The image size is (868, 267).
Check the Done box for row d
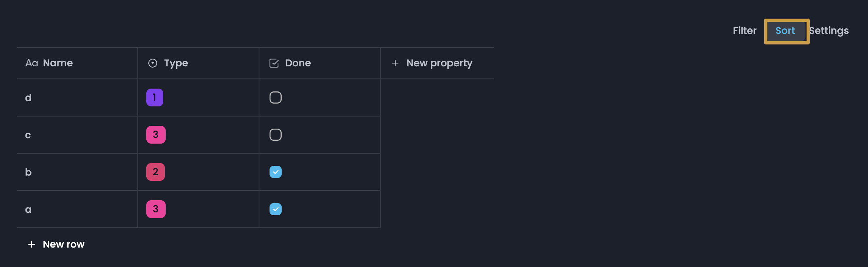(276, 97)
